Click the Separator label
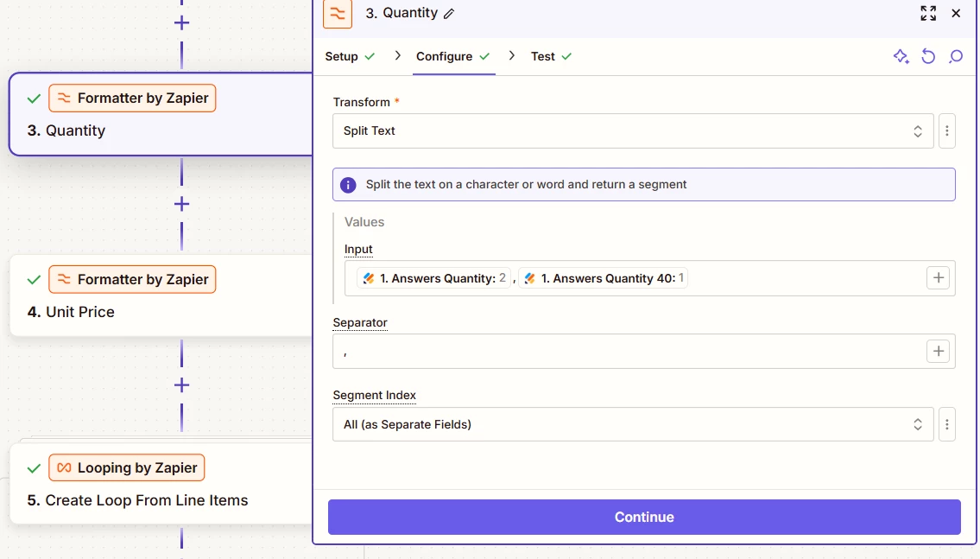This screenshot has width=980, height=559. [x=360, y=322]
